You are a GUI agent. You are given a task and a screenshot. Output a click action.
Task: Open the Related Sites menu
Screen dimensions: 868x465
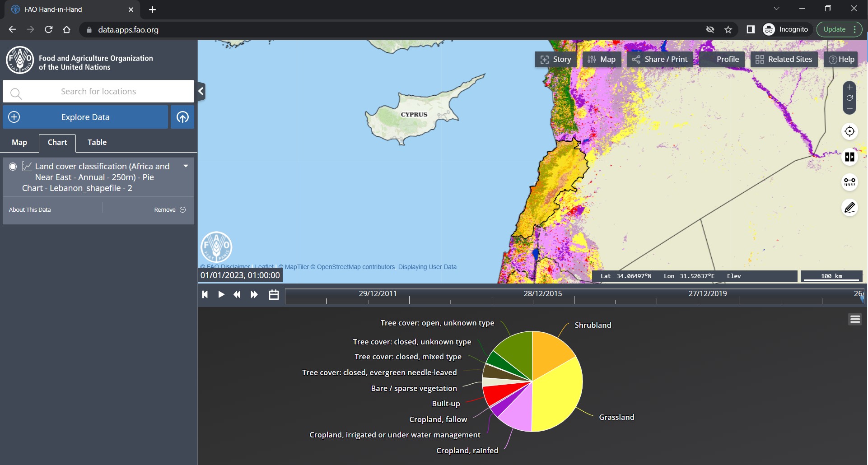784,60
